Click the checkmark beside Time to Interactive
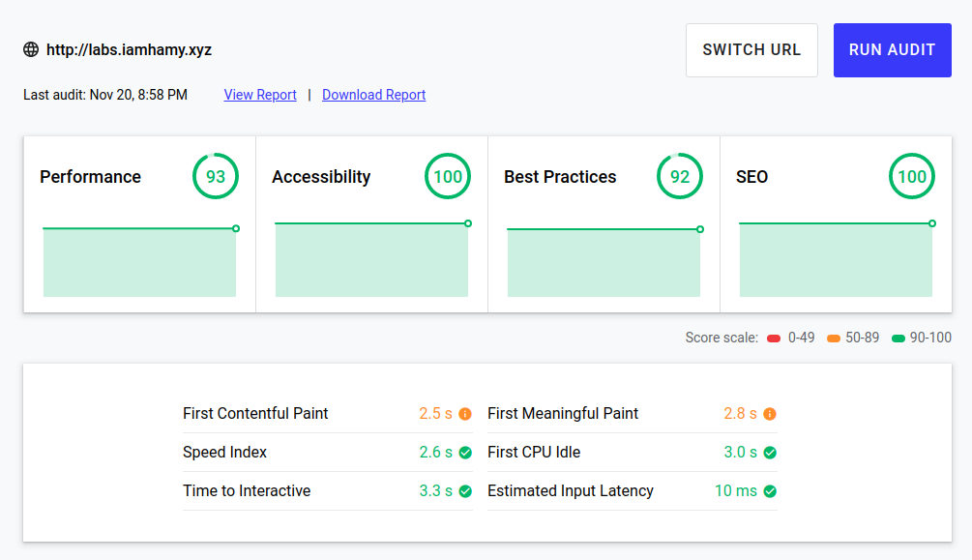 465,490
